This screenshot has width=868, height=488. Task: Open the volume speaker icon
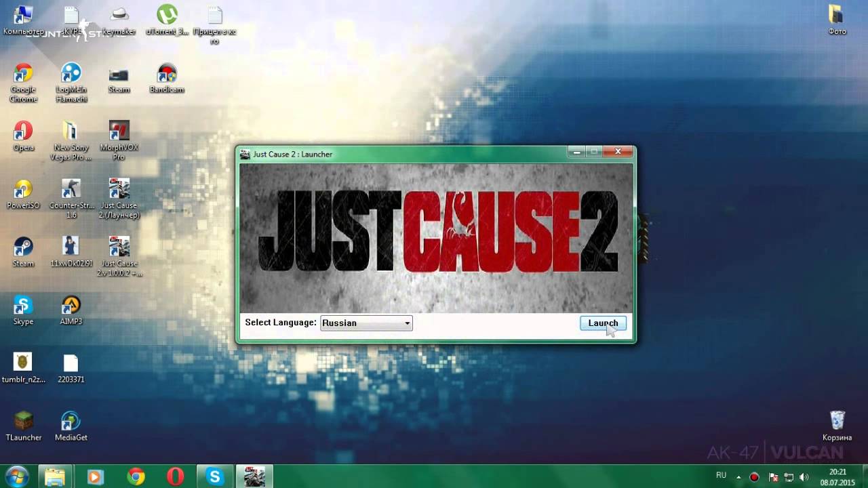(x=804, y=477)
